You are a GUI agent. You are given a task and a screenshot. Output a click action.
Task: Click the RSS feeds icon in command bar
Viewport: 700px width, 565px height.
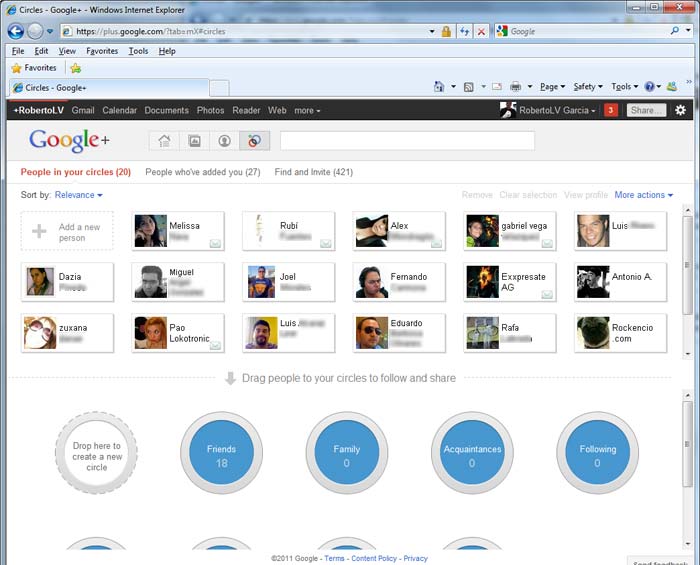(469, 87)
